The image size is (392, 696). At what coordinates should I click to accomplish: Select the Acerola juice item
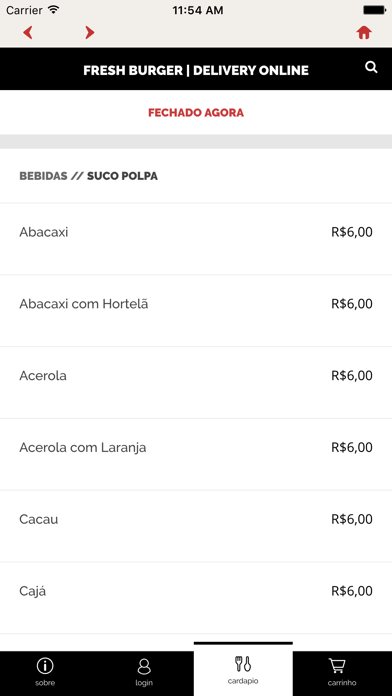pos(196,383)
